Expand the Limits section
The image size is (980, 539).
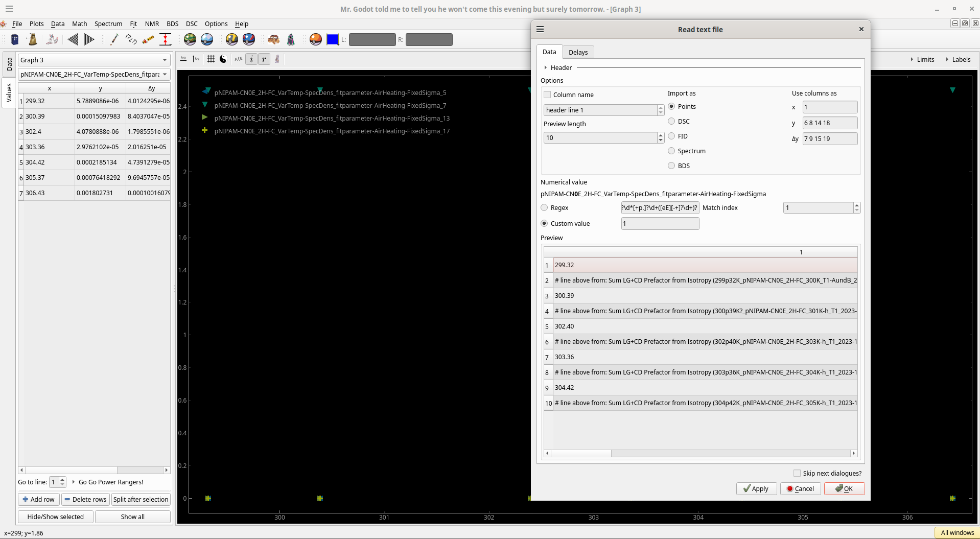pyautogui.click(x=922, y=59)
